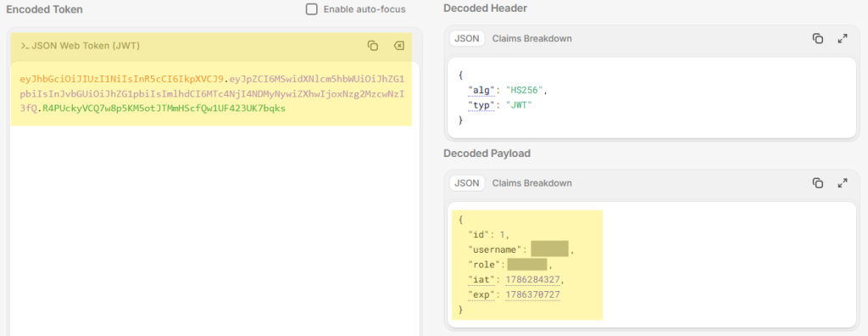The height and width of the screenshot is (336, 868).
Task: Open Claims Breakdown tab in Decoded Header
Action: [x=532, y=38]
